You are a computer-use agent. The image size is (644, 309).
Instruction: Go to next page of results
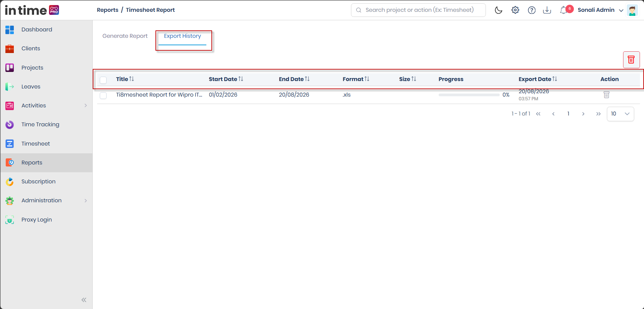[x=583, y=114]
